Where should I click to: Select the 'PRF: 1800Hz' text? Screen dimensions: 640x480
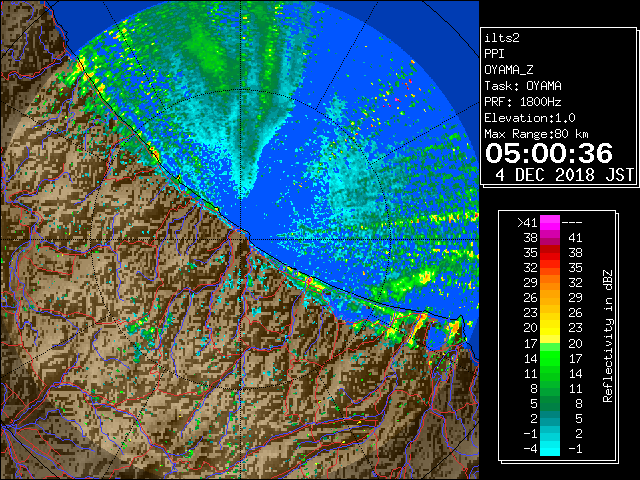coord(523,102)
